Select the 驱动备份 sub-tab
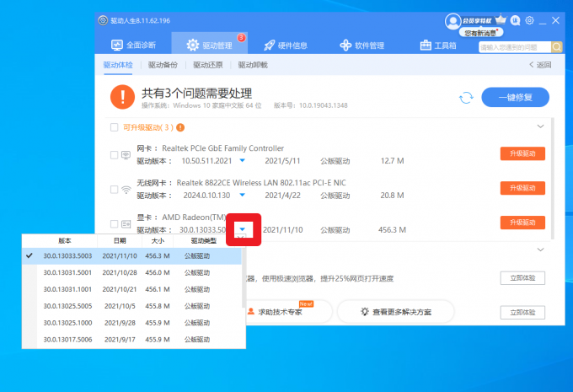This screenshot has height=392, width=573. [x=163, y=65]
